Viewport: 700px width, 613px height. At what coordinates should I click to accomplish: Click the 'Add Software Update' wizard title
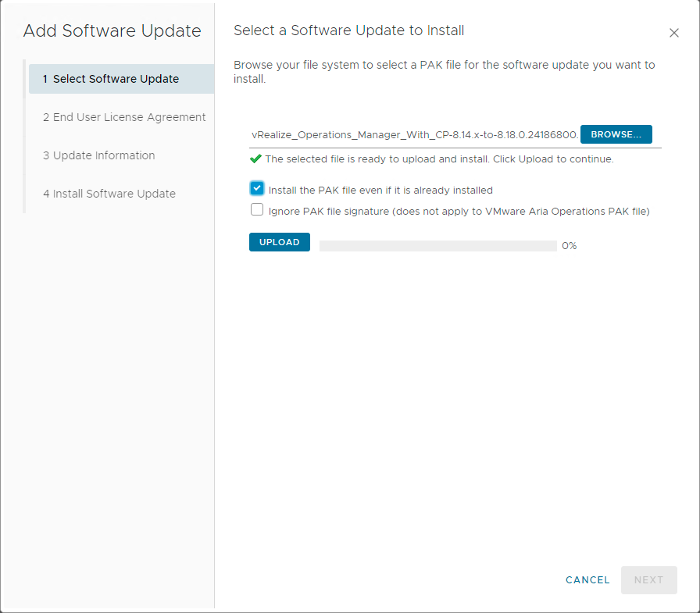(112, 30)
